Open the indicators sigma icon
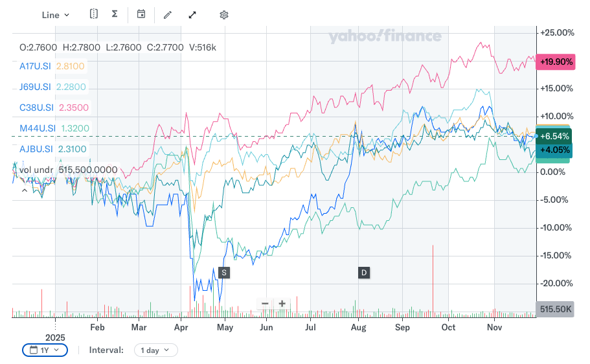The image size is (590, 364). (115, 14)
